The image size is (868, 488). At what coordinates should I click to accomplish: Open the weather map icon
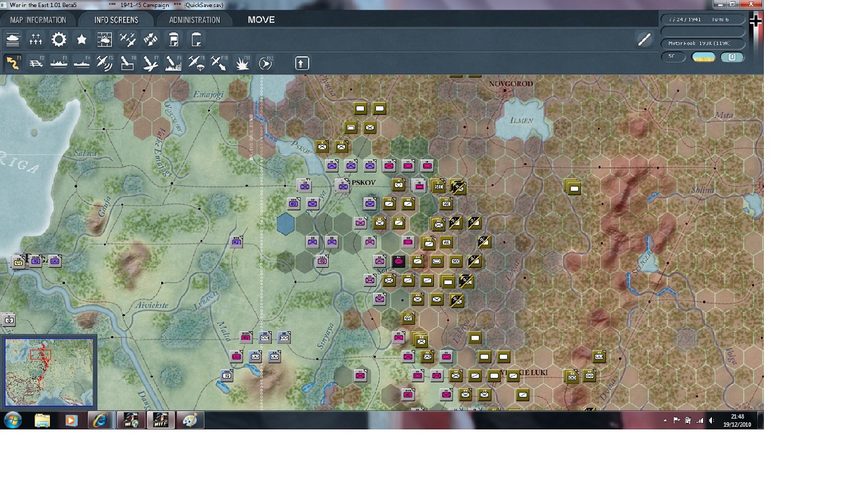104,39
